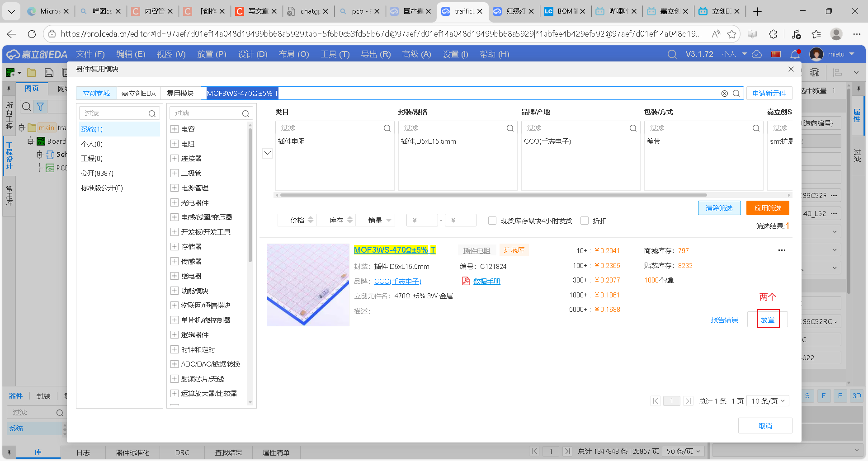Click the 放置 button to place the resistor
The height and width of the screenshot is (461, 868).
(767, 319)
